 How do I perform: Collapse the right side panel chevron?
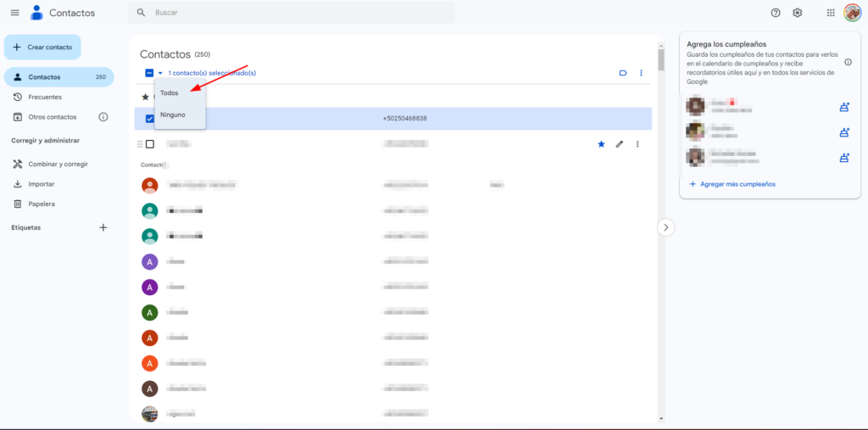(666, 227)
